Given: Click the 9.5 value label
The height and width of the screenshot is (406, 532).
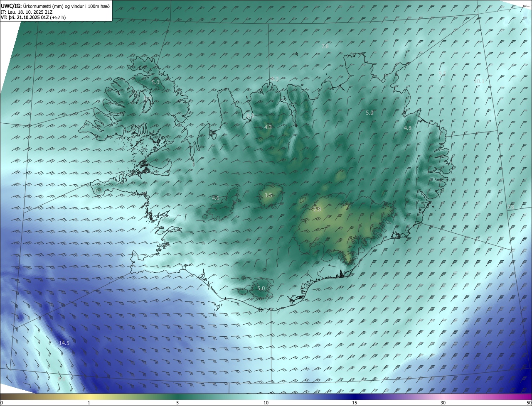Looking at the screenshot, I should pyautogui.click(x=442, y=73).
